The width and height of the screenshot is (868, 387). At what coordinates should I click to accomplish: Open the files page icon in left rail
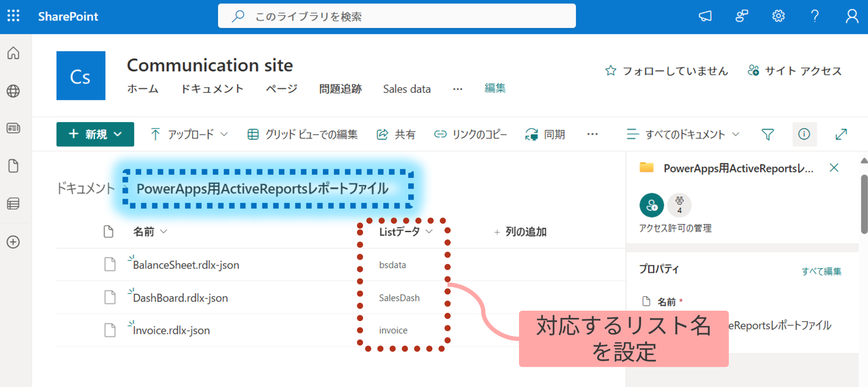(x=14, y=166)
